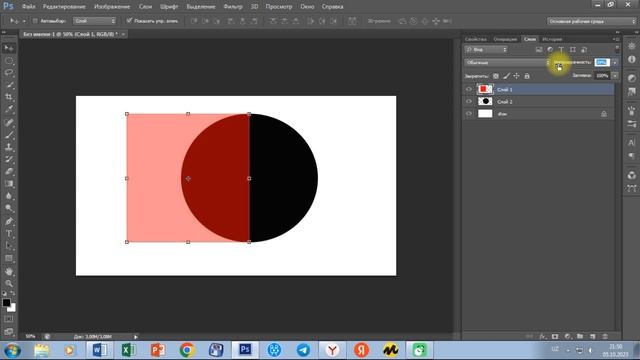Filter layers by type layers (T icon)

(561, 49)
